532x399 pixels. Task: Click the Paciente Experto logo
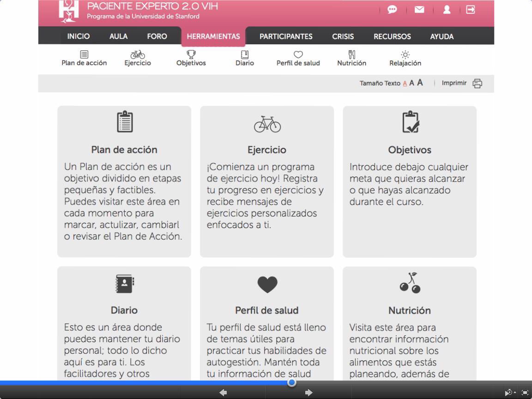[x=69, y=12]
